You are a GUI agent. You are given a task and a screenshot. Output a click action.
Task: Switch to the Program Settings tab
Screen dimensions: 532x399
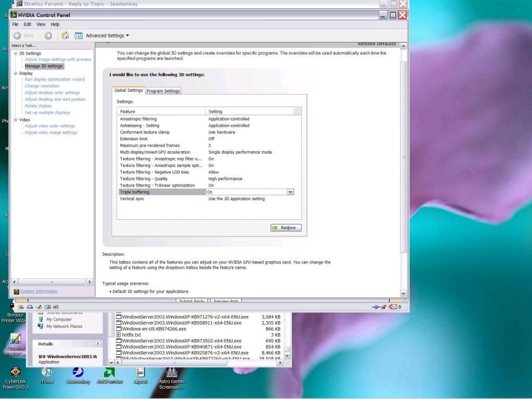point(163,91)
